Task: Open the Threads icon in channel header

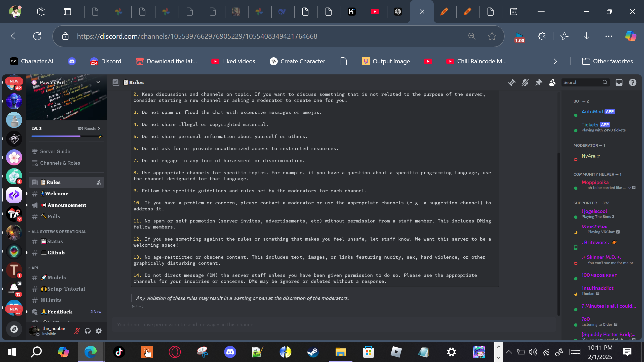Action: [x=511, y=82]
